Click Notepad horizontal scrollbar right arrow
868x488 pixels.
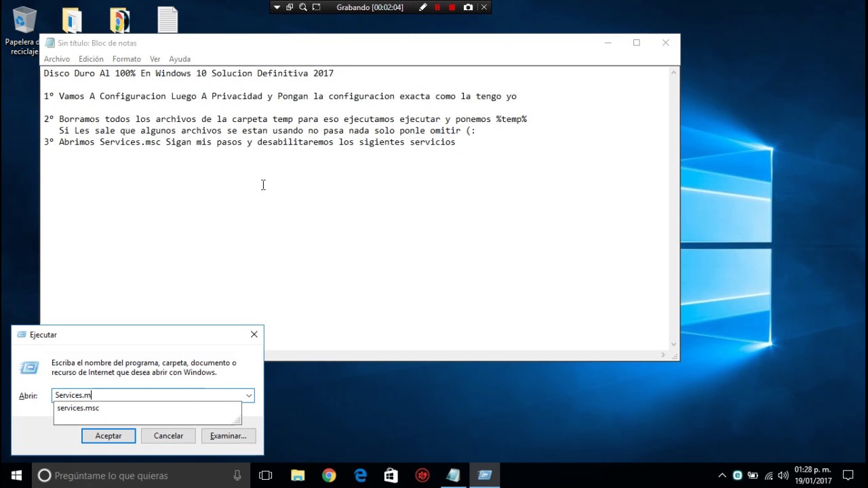663,354
